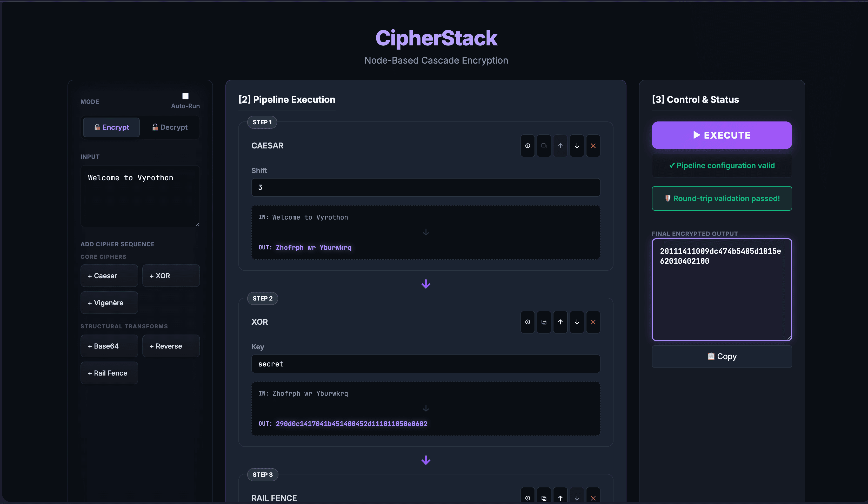Click the XOR step 'IN: Zhofrph wr Yburwkrq' line
This screenshot has width=868, height=504.
click(x=303, y=393)
